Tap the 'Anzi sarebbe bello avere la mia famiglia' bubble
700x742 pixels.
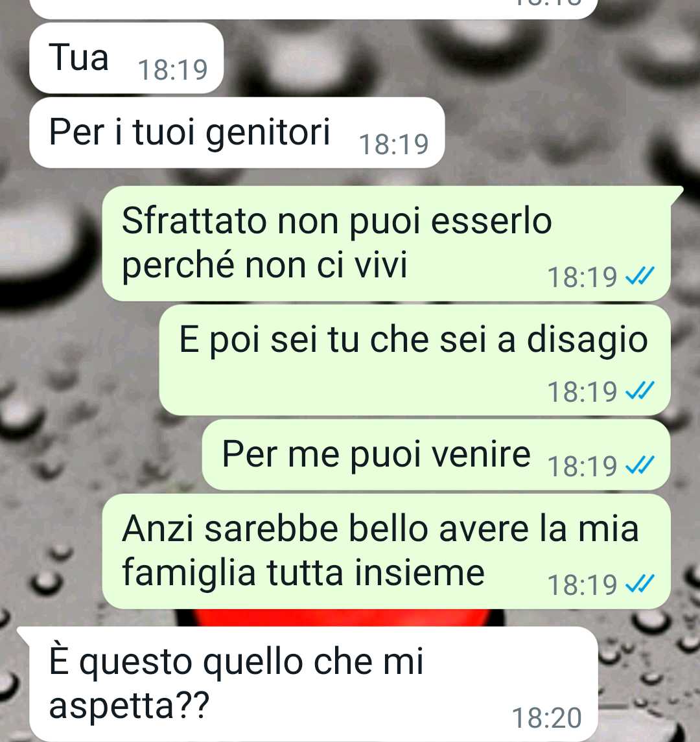click(x=387, y=551)
